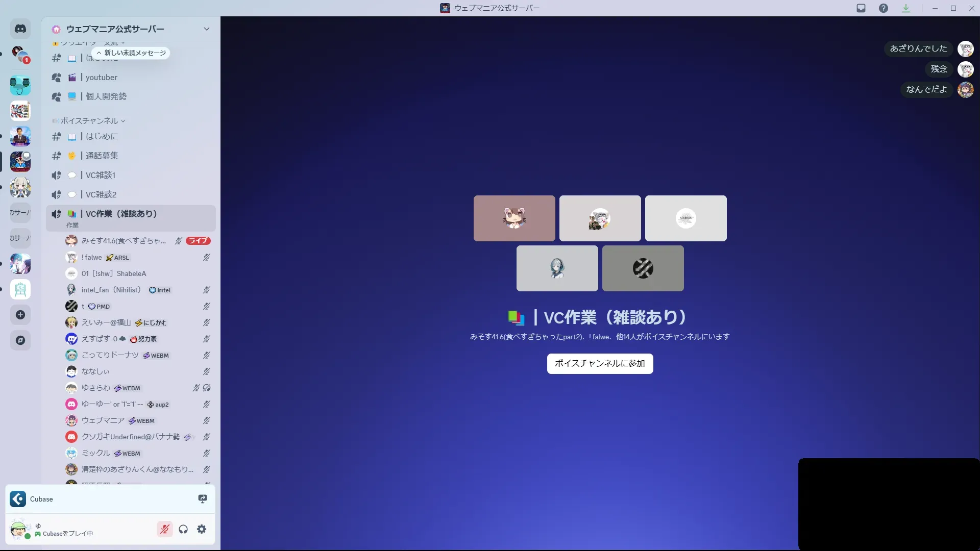Click the ライブ badge next to みそす41.6
Viewport: 980px width, 551px height.
[198, 241]
